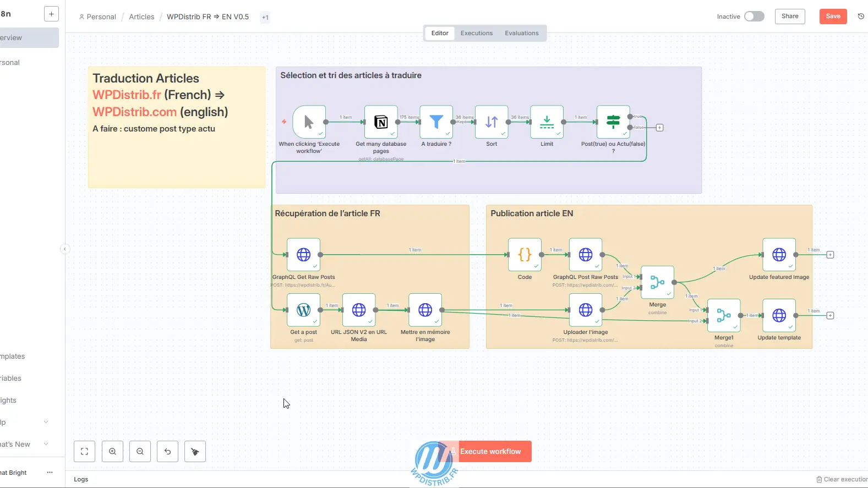Open the 'A traduire ?' filter node
The height and width of the screenshot is (488, 868).
click(x=436, y=122)
